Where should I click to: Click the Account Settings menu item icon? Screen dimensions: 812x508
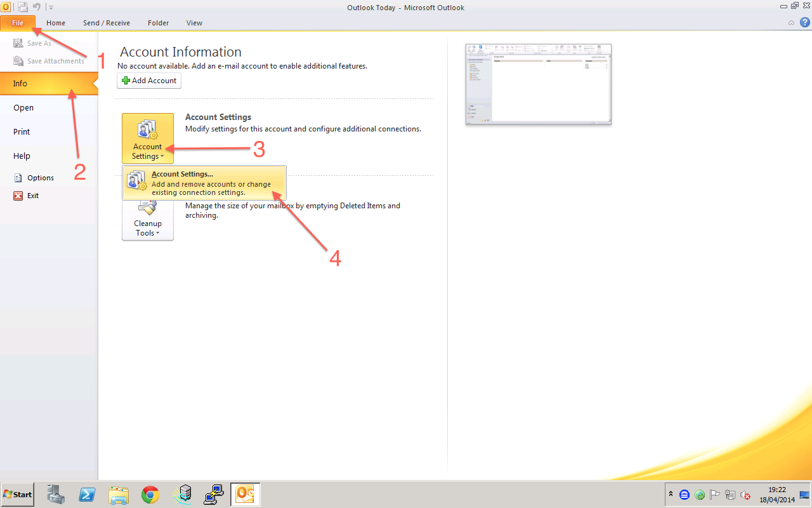pyautogui.click(x=137, y=180)
